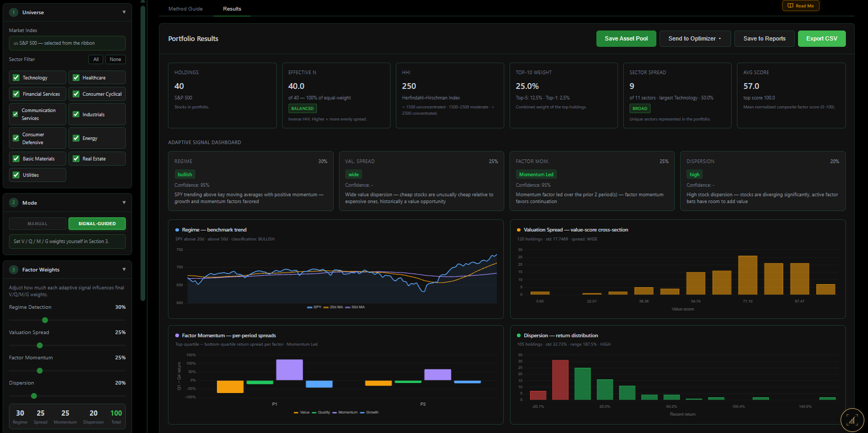Collapse the Mode section
The width and height of the screenshot is (868, 433).
point(124,203)
